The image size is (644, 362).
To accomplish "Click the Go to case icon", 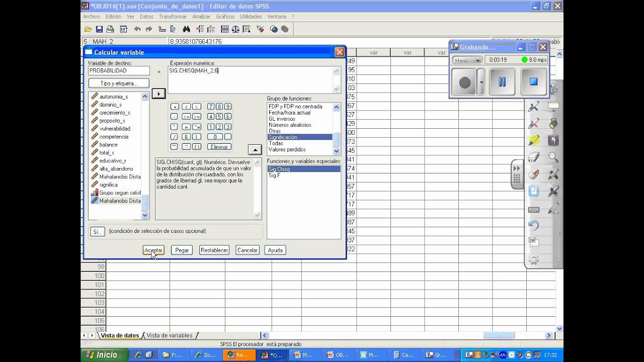I will tap(162, 29).
